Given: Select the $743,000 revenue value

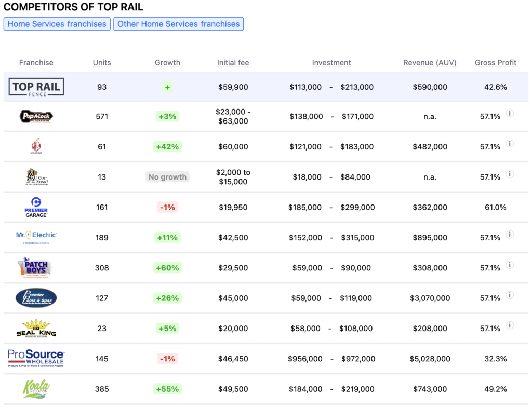Looking at the screenshot, I should tap(430, 389).
